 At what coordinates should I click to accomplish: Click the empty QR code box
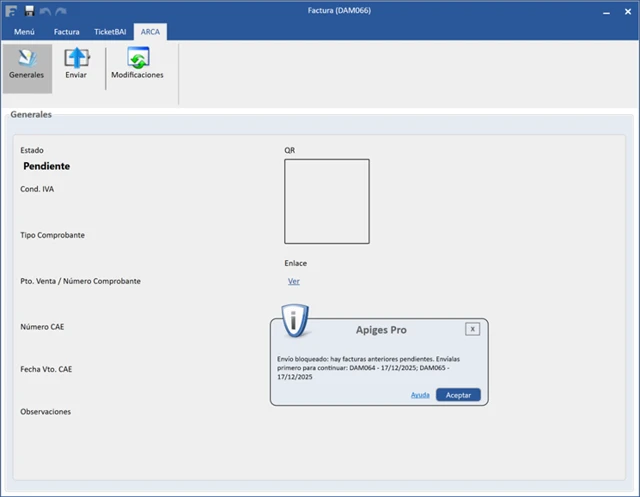(326, 201)
